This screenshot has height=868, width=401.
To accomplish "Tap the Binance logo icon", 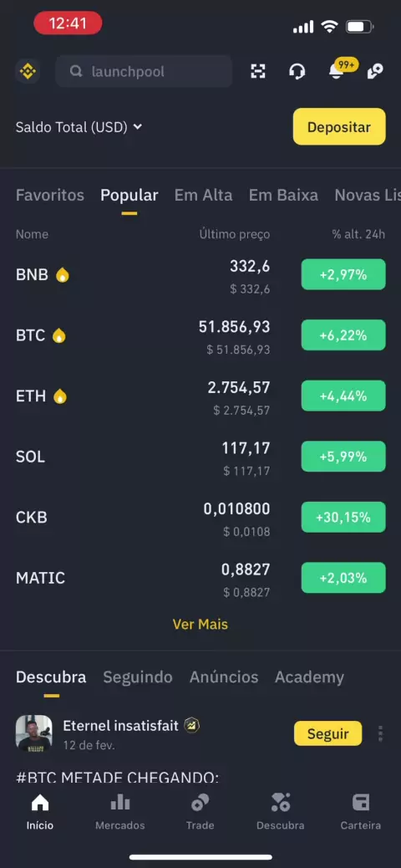I will (27, 71).
